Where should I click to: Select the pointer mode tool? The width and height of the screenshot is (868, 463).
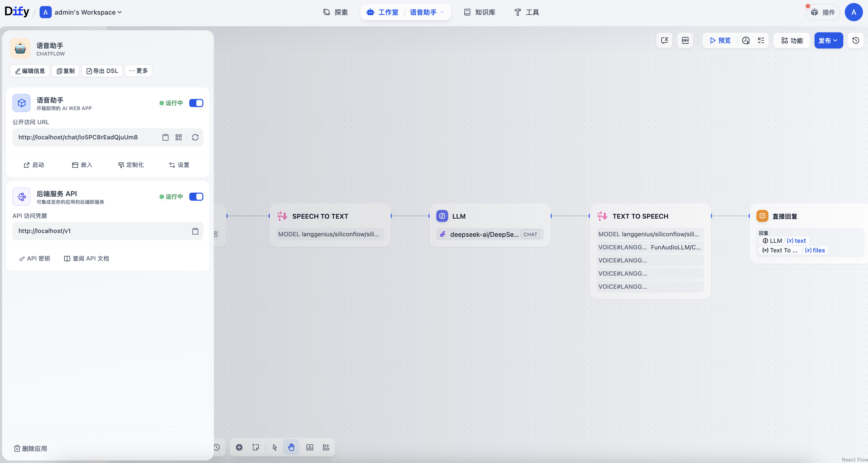click(x=275, y=447)
